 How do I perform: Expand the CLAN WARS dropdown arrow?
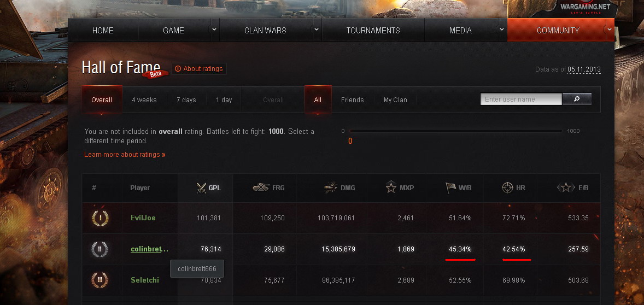tap(316, 30)
